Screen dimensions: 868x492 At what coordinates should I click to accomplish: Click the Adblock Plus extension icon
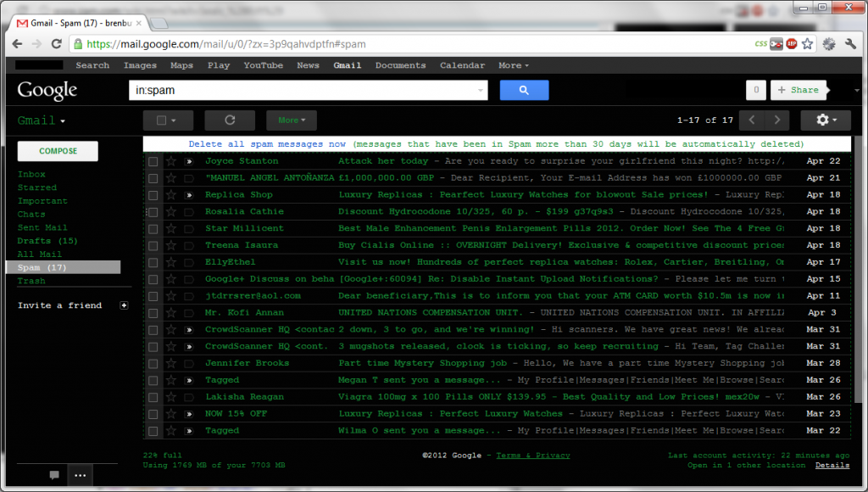coord(792,44)
